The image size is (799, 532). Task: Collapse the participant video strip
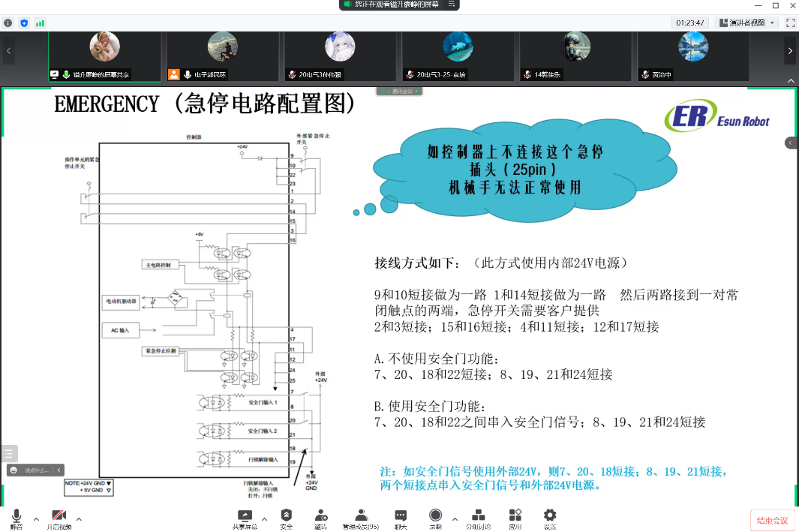[791, 80]
